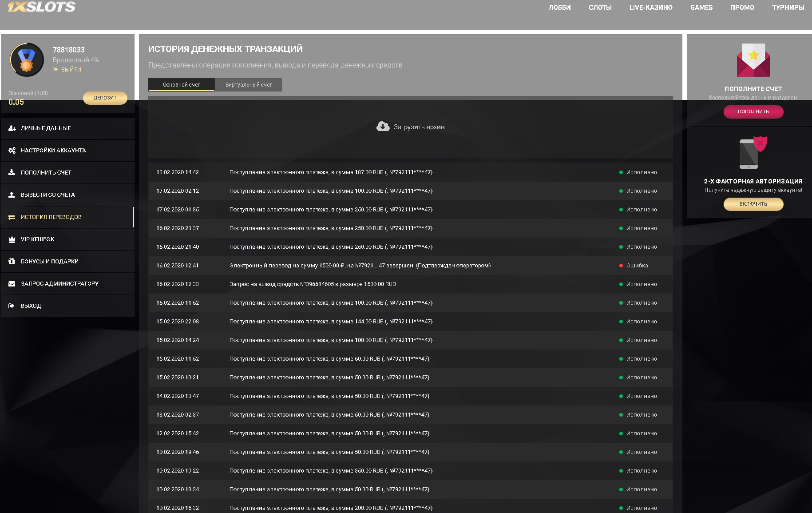The width and height of the screenshot is (812, 513).
Task: Click the ВЫЙТИ link under username
Action: [x=71, y=70]
